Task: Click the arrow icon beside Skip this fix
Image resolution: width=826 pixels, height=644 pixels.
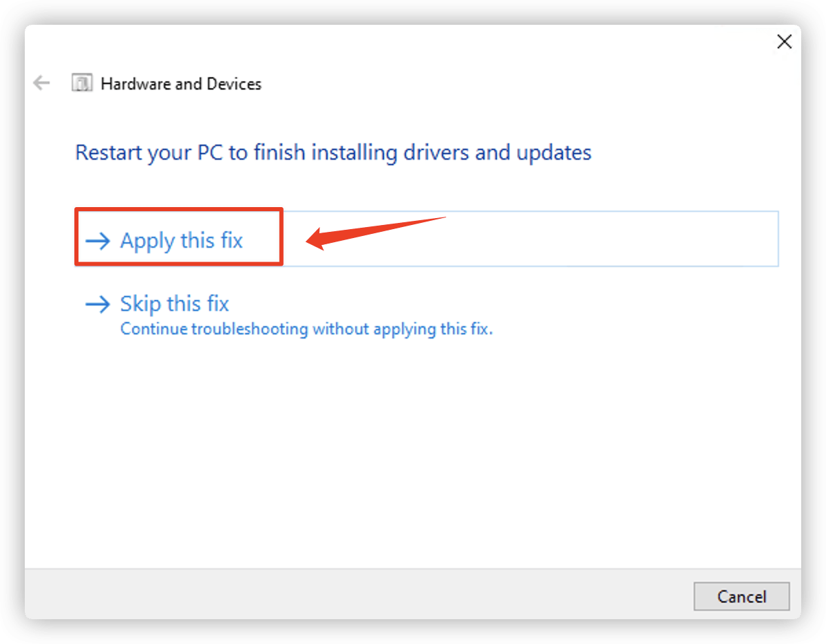Action: [98, 304]
